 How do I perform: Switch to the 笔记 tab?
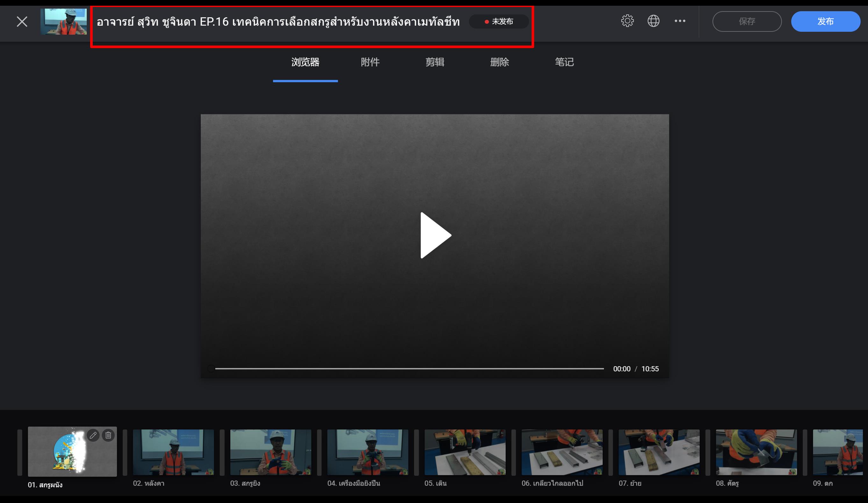click(x=564, y=62)
